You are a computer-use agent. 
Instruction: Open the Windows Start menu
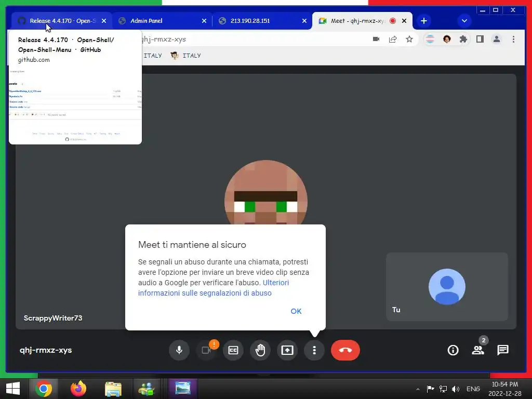click(13, 389)
